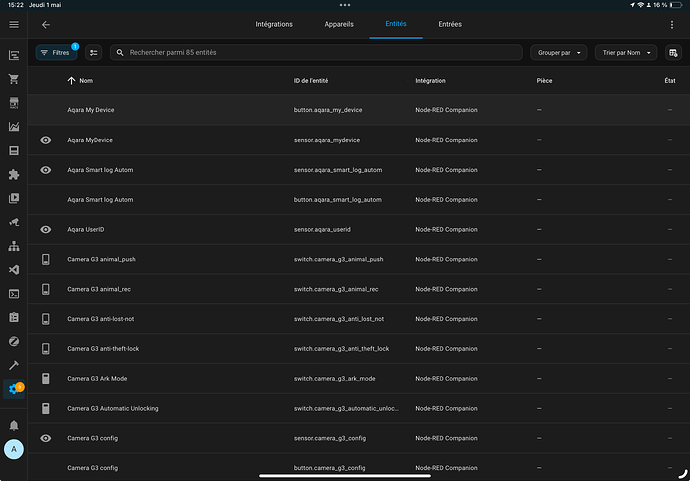This screenshot has width=690, height=481.
Task: Click the icon of Camera G3 Ark Mode
Action: coord(46,378)
